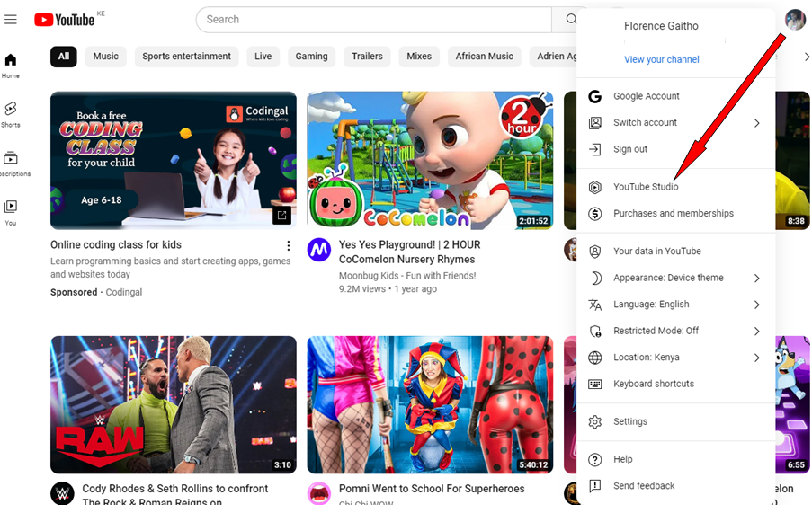The width and height of the screenshot is (812, 513).
Task: Select the Sports entertainment chip
Action: pyautogui.click(x=186, y=57)
